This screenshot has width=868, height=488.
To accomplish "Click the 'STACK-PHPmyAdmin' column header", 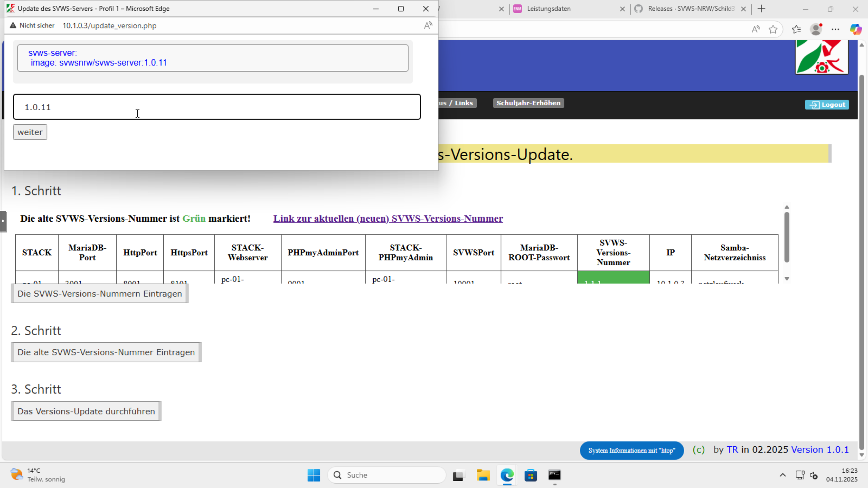I will pos(406,252).
